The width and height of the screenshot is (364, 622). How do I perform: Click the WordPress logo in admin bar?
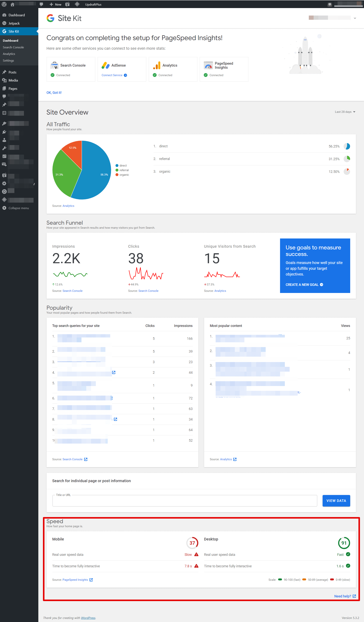[x=4, y=4]
